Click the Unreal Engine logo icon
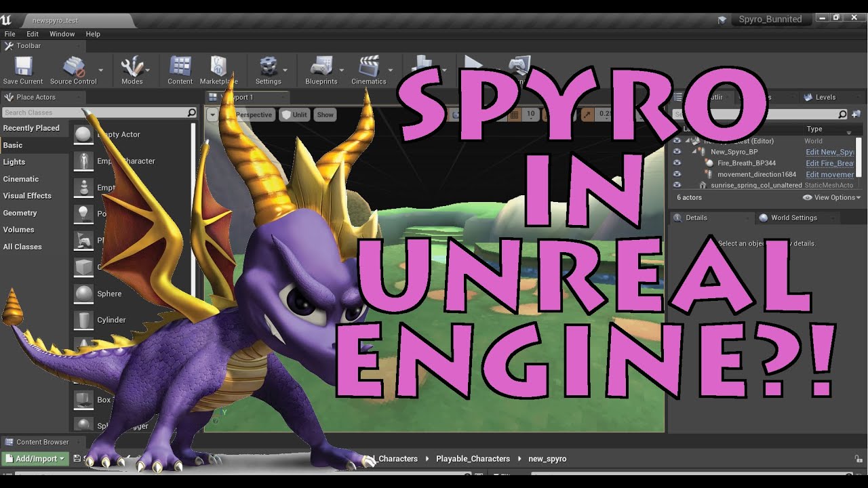This screenshot has height=488, width=868. (x=6, y=20)
